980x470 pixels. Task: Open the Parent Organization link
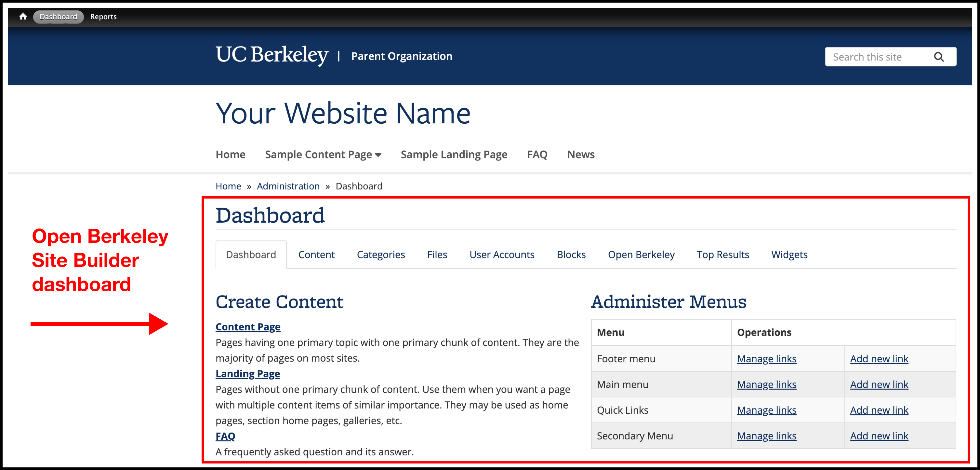click(x=402, y=56)
